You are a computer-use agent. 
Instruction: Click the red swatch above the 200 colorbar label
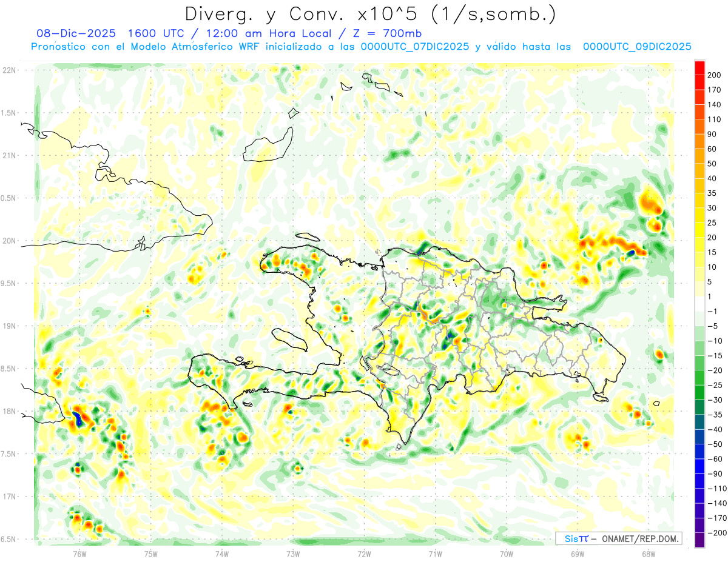(699, 67)
